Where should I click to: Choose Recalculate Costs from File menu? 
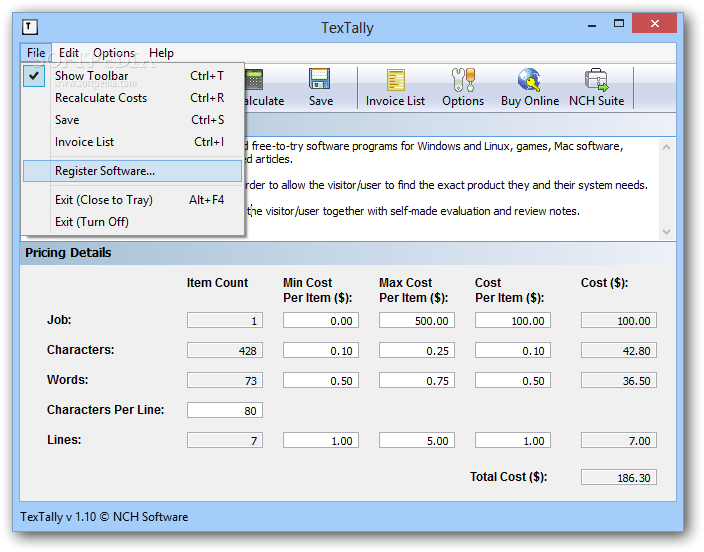pos(133,98)
